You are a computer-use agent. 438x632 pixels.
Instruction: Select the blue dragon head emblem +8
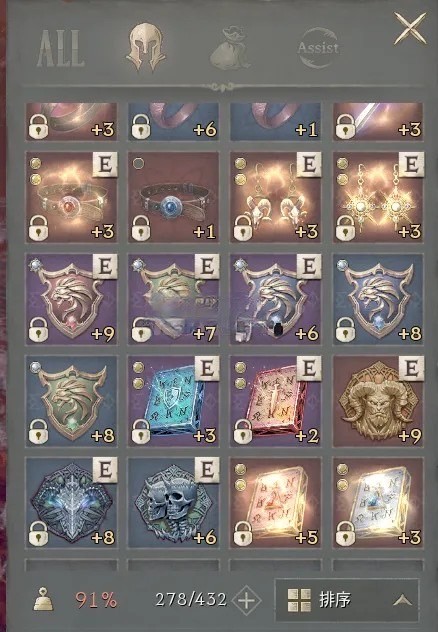pos(71,503)
